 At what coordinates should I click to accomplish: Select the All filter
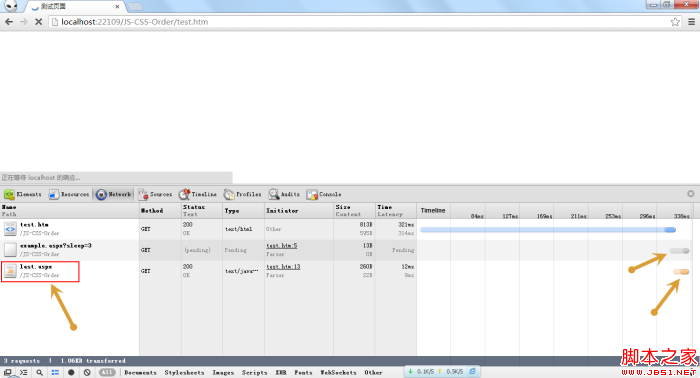107,372
